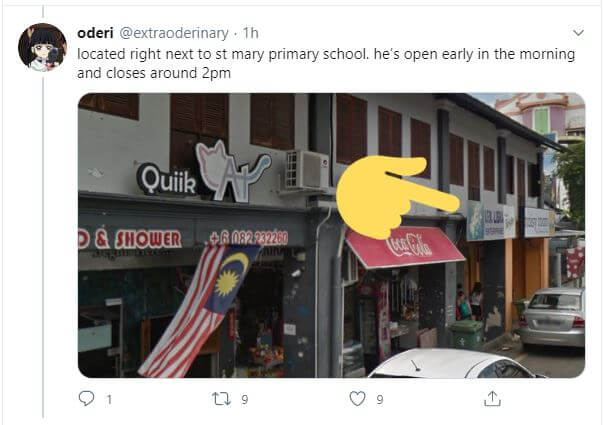604x425 pixels.
Task: Click the Coca-Cola awning in the photo
Action: point(404,247)
